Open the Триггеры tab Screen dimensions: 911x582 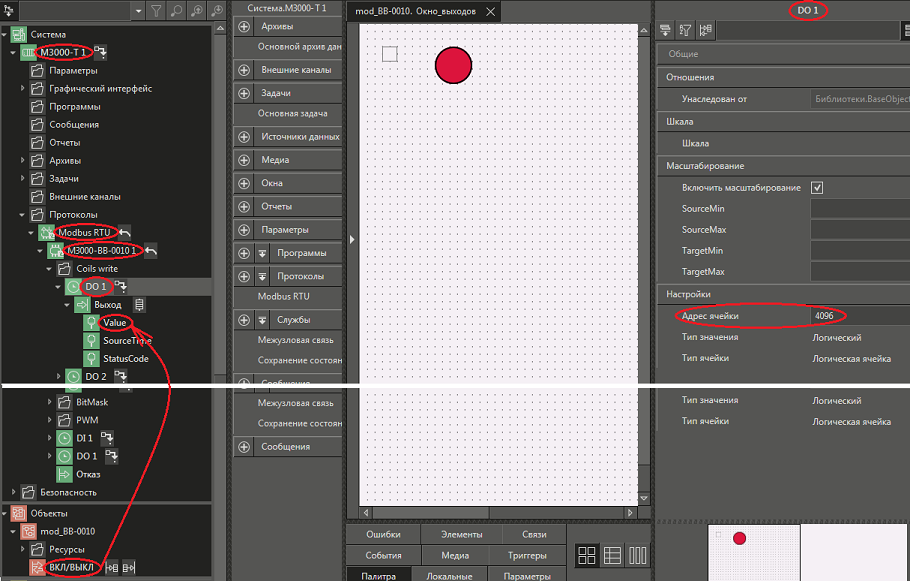[x=526, y=555]
